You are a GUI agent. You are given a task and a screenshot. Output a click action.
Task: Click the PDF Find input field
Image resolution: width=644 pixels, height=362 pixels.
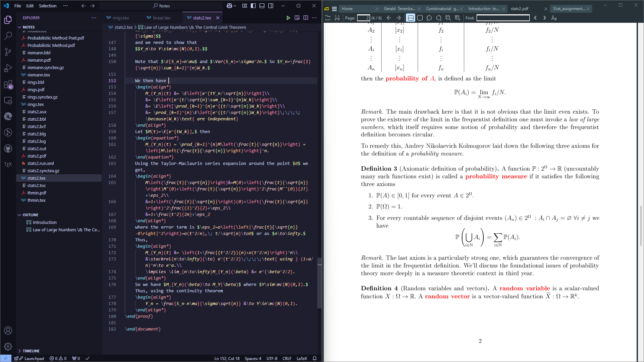tap(503, 18)
